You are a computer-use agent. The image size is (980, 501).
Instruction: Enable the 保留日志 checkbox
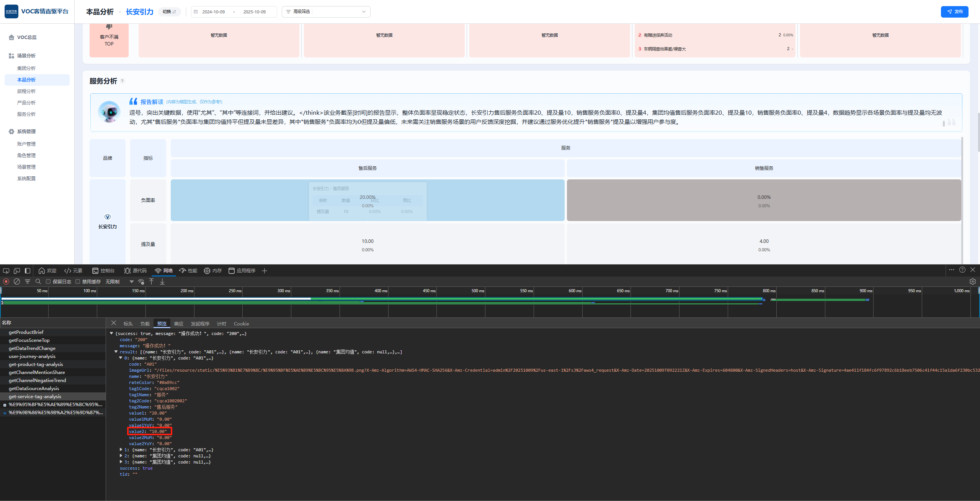tap(48, 281)
